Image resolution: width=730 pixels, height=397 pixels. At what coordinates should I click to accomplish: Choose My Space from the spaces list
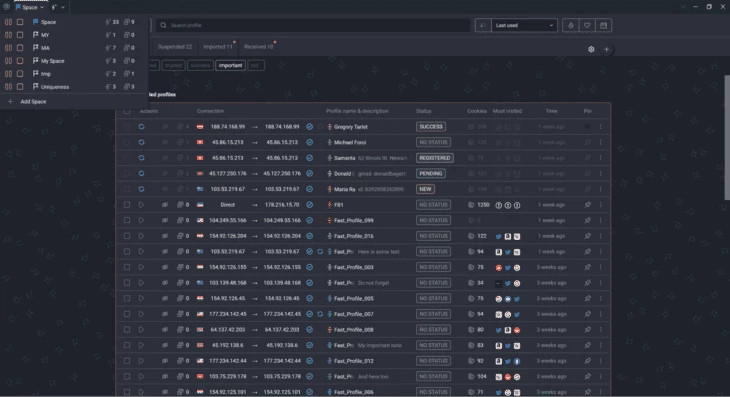click(53, 61)
